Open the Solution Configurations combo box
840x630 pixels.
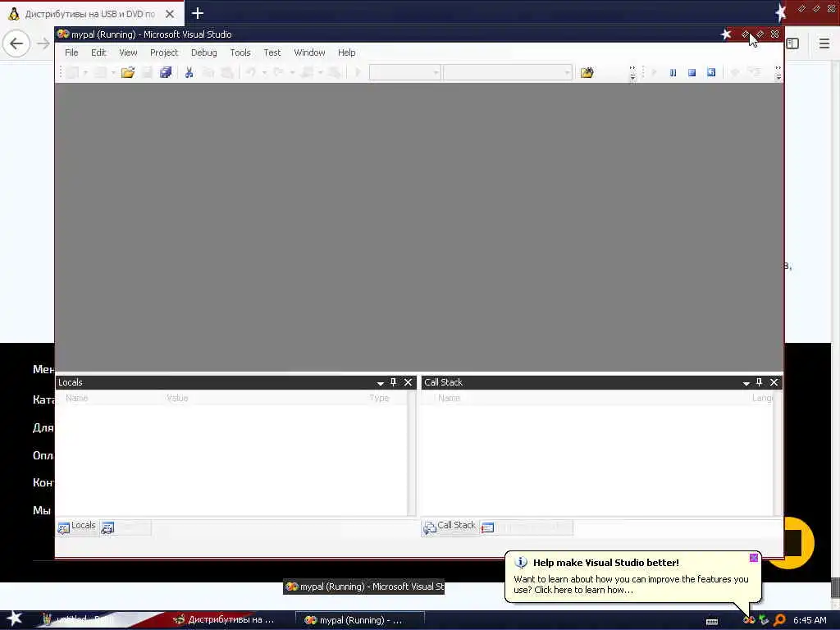(405, 72)
